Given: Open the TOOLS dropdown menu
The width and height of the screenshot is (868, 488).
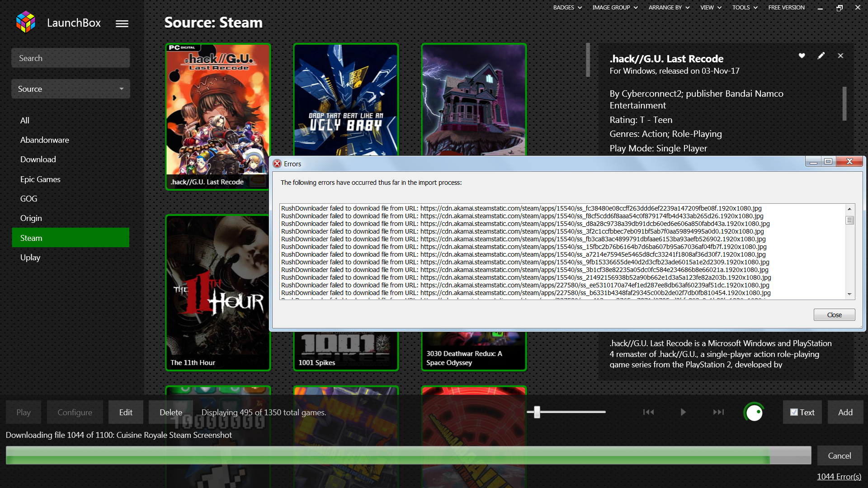Looking at the screenshot, I should point(745,7).
